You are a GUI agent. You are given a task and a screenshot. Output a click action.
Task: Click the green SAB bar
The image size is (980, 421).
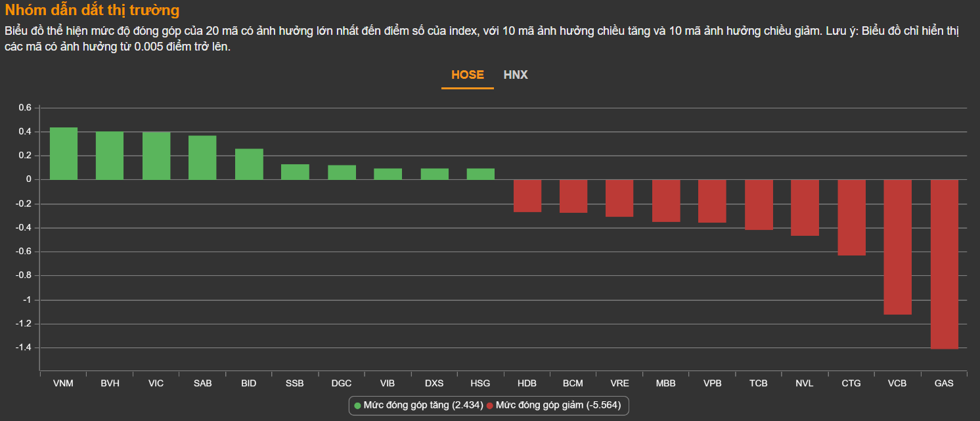coord(202,158)
